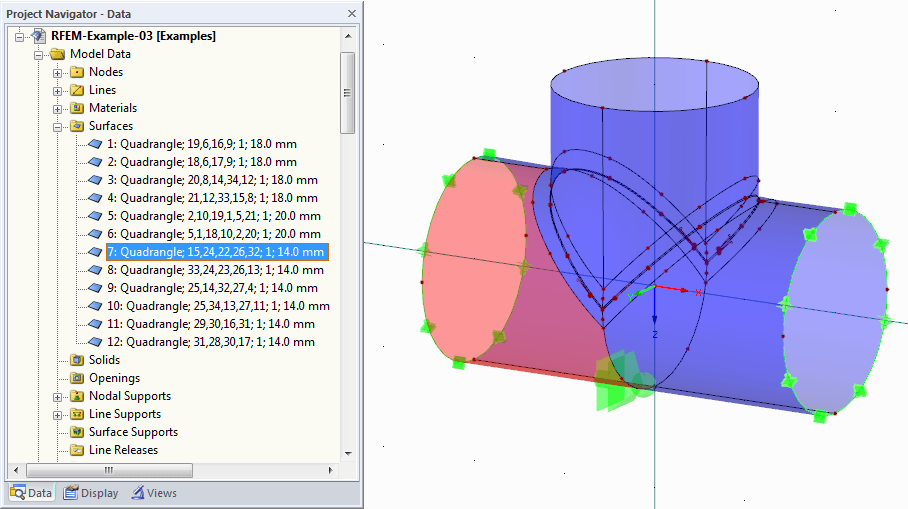Click surface icon beside 9: Quadrangle; 25,14,32,27,4
The image size is (908, 509).
[96, 288]
